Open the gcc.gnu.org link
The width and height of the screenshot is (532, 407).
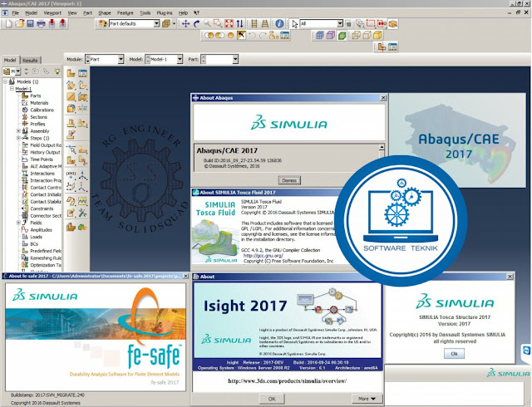pyautogui.click(x=264, y=255)
